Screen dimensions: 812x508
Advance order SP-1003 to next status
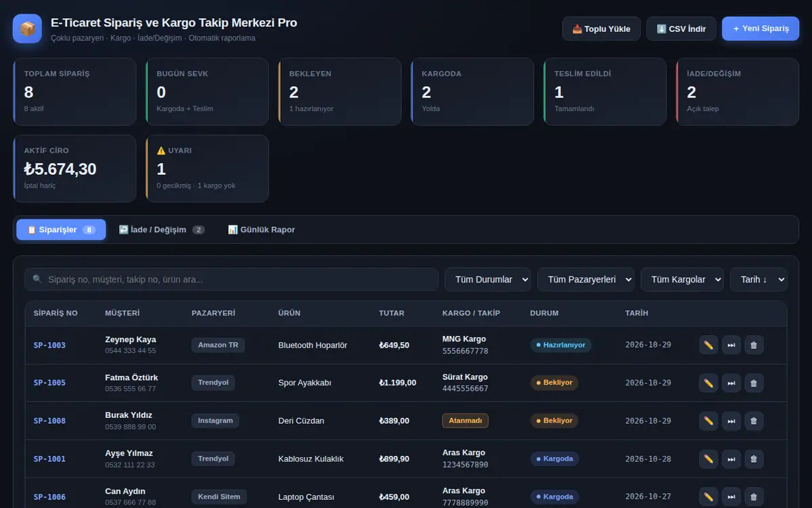click(x=731, y=345)
